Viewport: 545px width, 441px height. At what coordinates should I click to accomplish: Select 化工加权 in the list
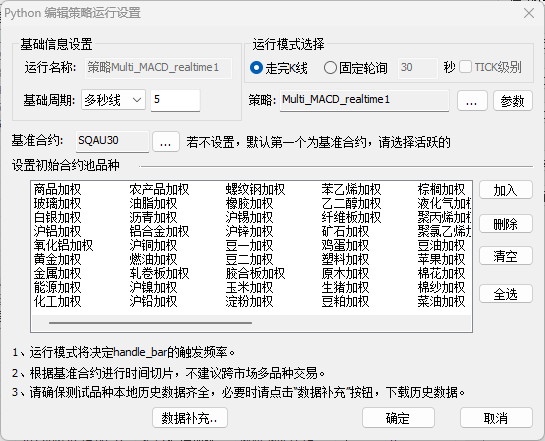tap(57, 301)
